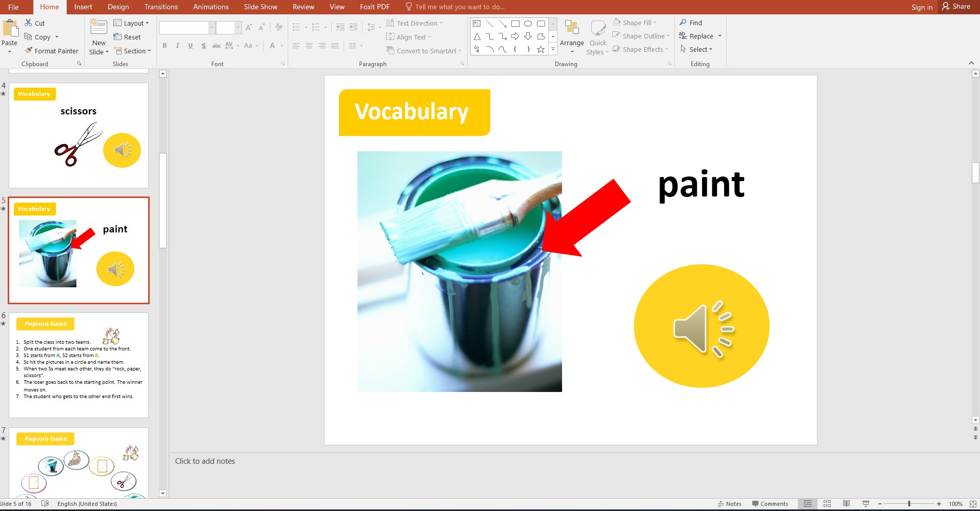The image size is (980, 511).
Task: Expand the Section dropdown menu
Action: [x=132, y=51]
